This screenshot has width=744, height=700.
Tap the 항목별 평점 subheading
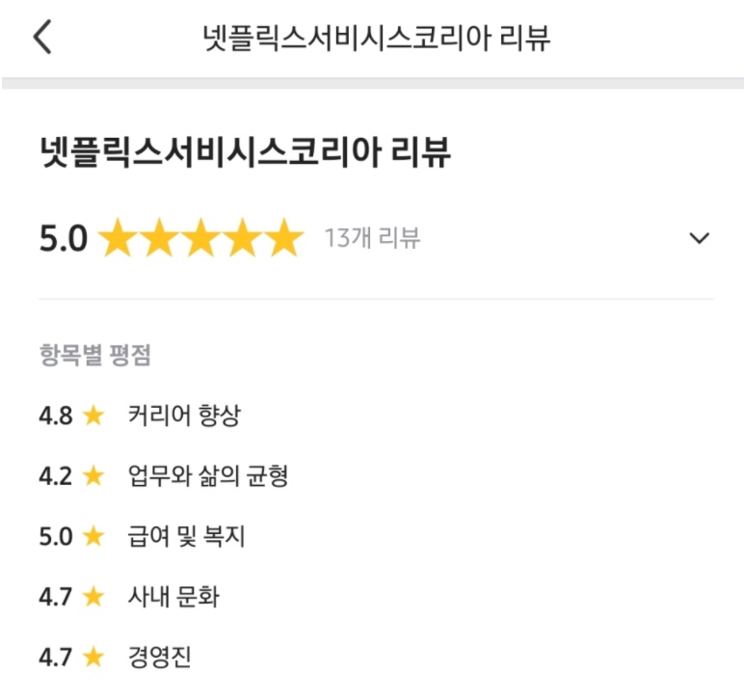point(94,356)
